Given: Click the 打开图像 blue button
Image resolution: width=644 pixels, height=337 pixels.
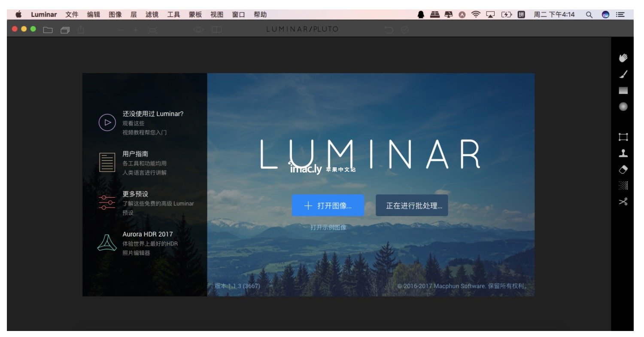Looking at the screenshot, I should (328, 205).
